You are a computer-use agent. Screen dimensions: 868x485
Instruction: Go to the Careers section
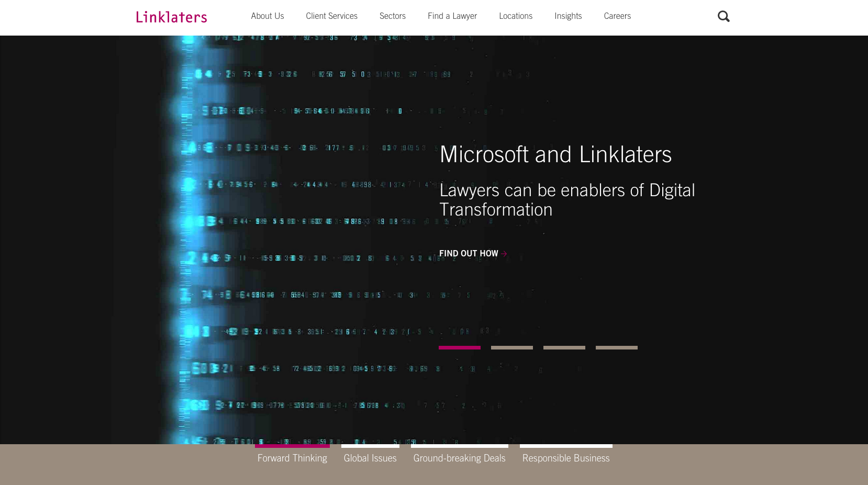coord(617,16)
